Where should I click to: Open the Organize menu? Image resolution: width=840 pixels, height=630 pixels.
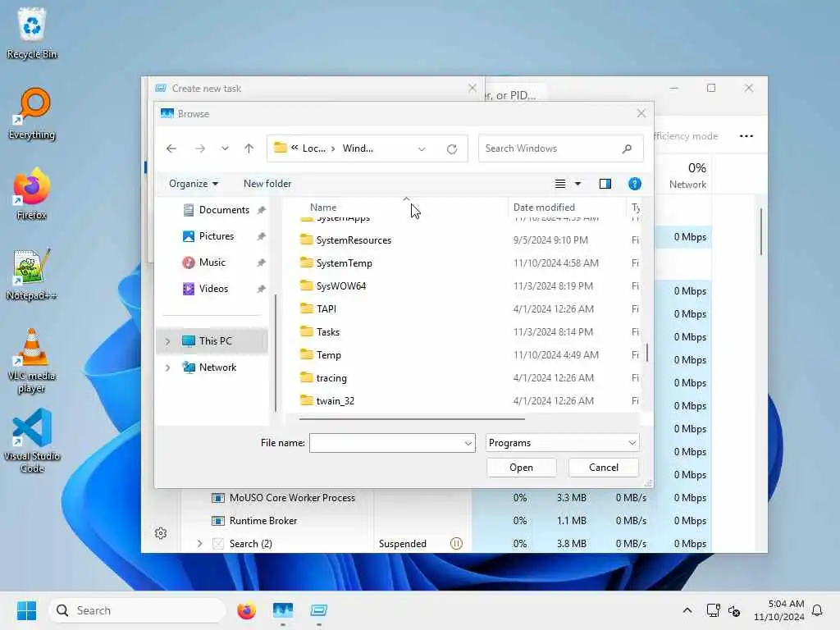pyautogui.click(x=194, y=184)
